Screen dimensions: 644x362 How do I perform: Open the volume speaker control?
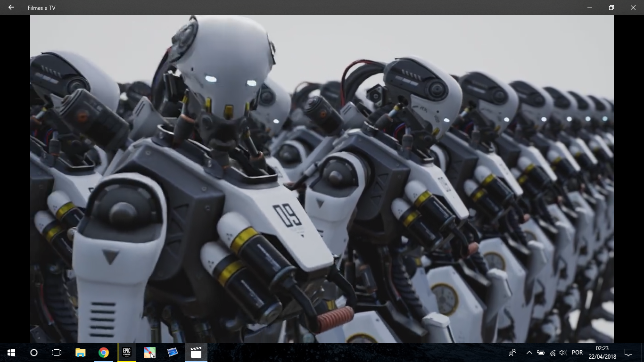[563, 353]
